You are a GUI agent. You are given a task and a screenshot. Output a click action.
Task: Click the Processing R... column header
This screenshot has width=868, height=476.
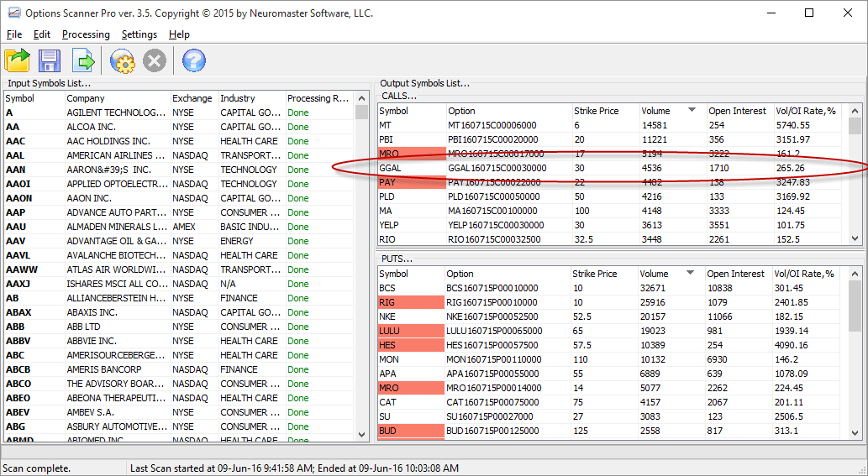coord(319,98)
